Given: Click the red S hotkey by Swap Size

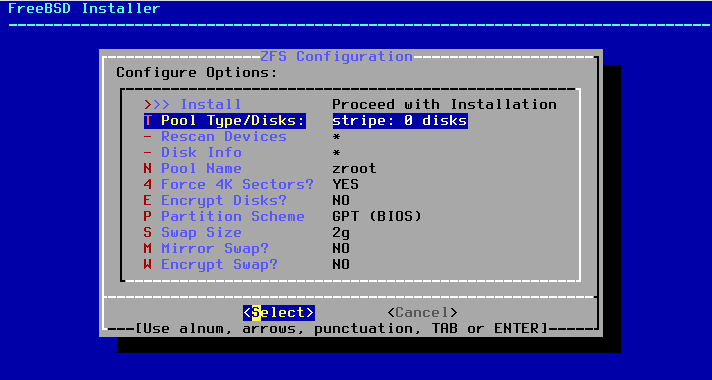Looking at the screenshot, I should coord(148,232).
